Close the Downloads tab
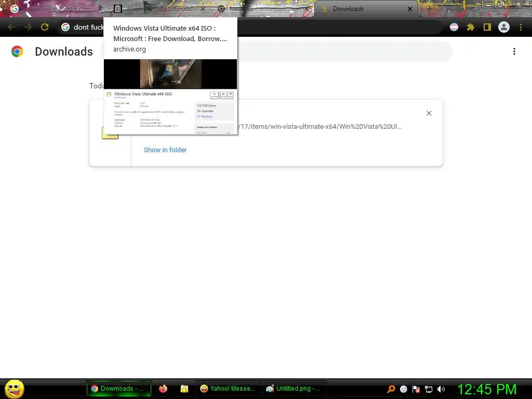This screenshot has height=399, width=532. [x=410, y=9]
